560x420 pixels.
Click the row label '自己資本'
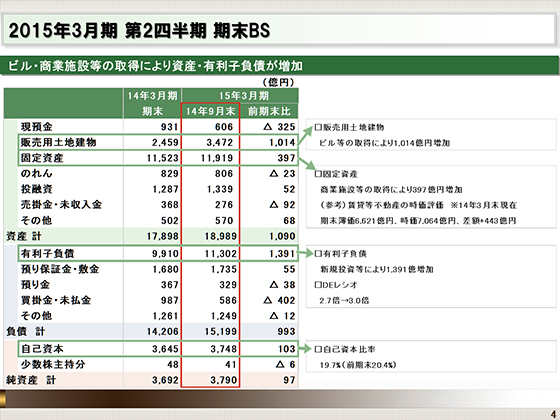coord(42,349)
